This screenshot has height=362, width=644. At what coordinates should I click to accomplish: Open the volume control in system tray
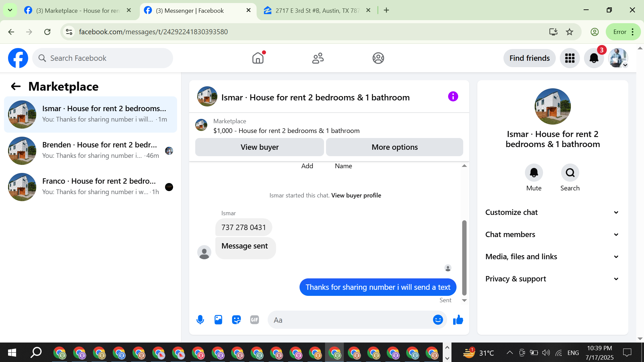[546, 353]
